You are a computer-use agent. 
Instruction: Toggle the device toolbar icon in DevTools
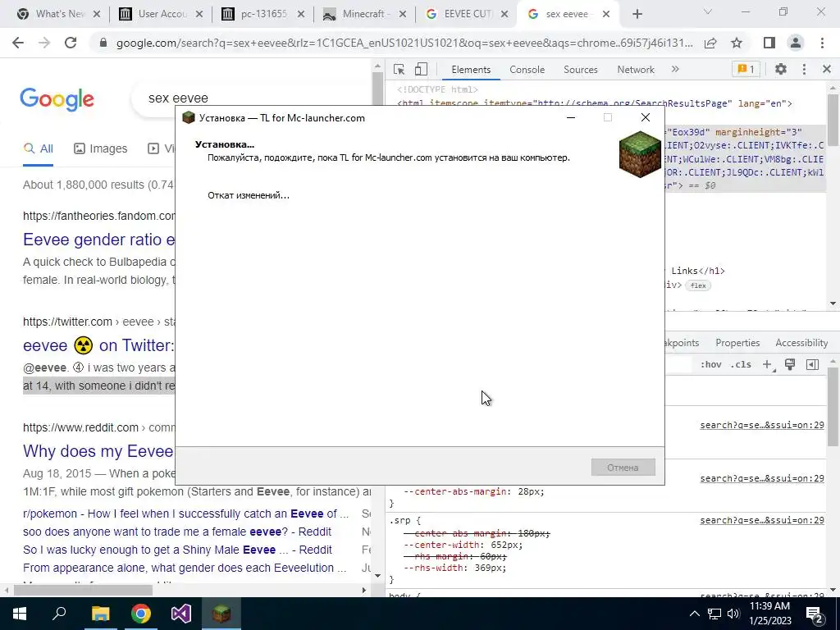point(421,70)
